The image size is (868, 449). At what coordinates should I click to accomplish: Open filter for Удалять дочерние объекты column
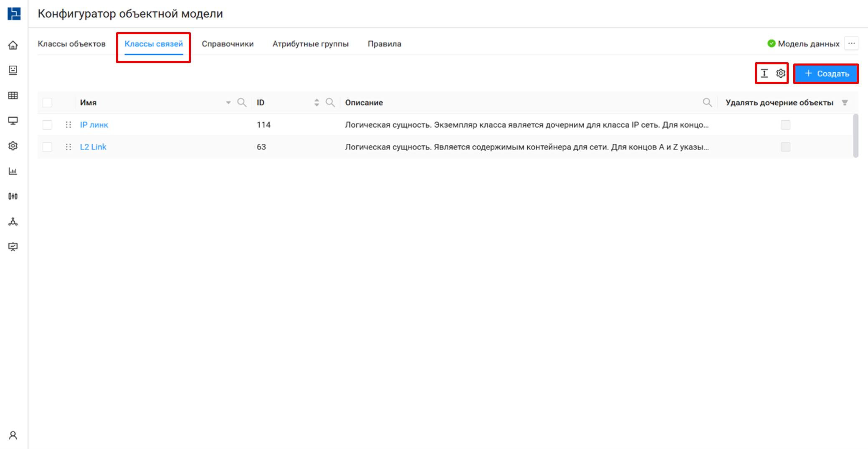pyautogui.click(x=845, y=103)
